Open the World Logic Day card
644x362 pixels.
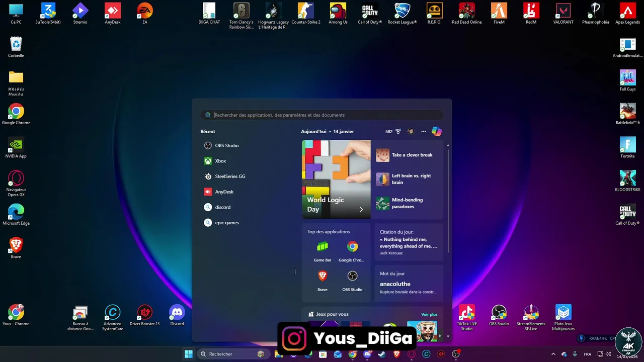tap(336, 179)
